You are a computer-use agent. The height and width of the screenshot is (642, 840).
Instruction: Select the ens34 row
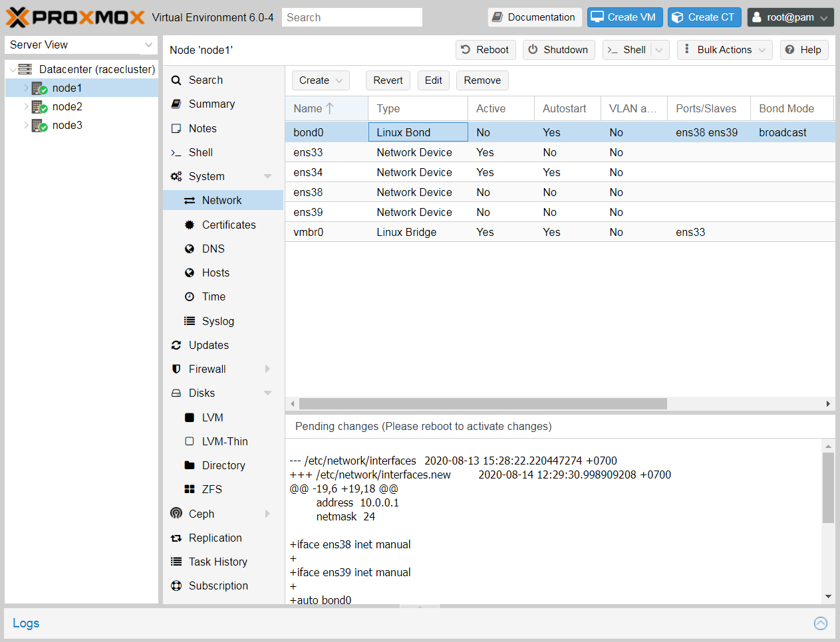pos(560,172)
